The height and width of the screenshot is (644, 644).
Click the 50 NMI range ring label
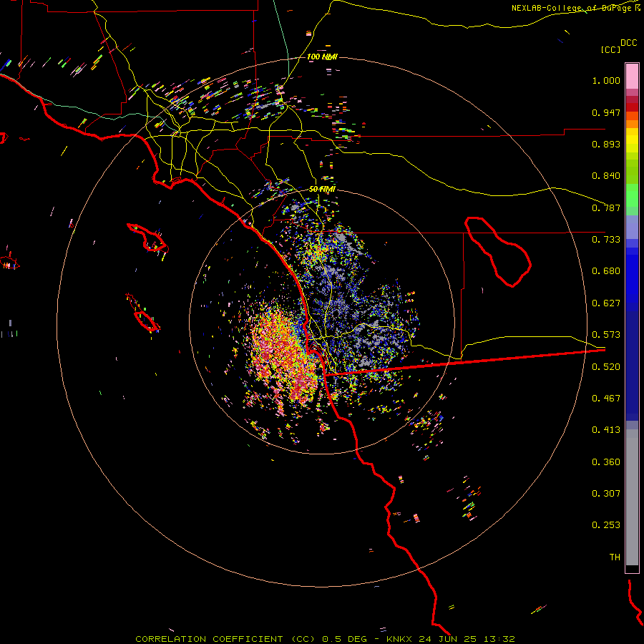(322, 189)
